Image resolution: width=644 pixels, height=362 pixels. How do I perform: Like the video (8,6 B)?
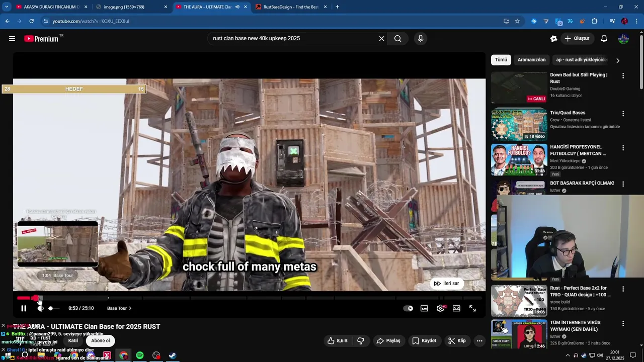[x=338, y=341]
